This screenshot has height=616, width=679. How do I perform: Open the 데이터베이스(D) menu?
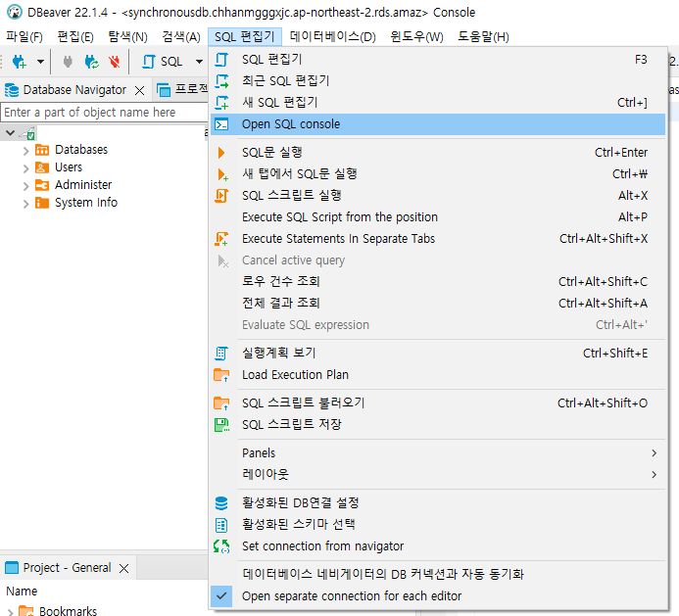[x=332, y=37]
